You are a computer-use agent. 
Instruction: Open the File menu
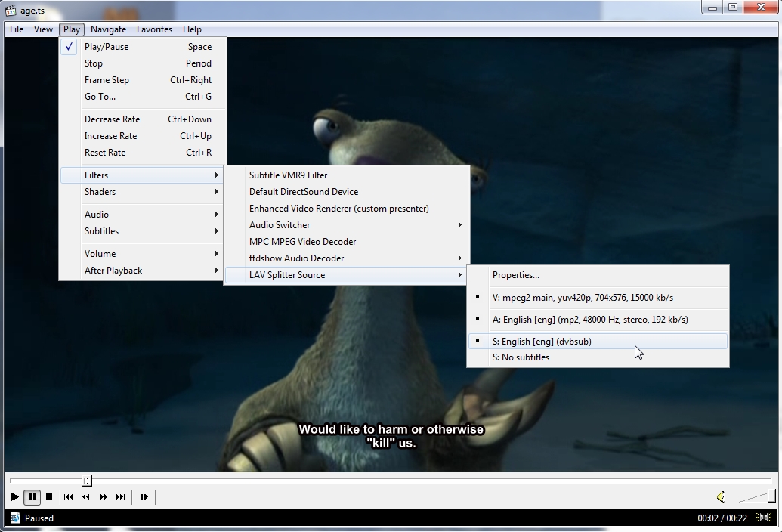click(17, 29)
